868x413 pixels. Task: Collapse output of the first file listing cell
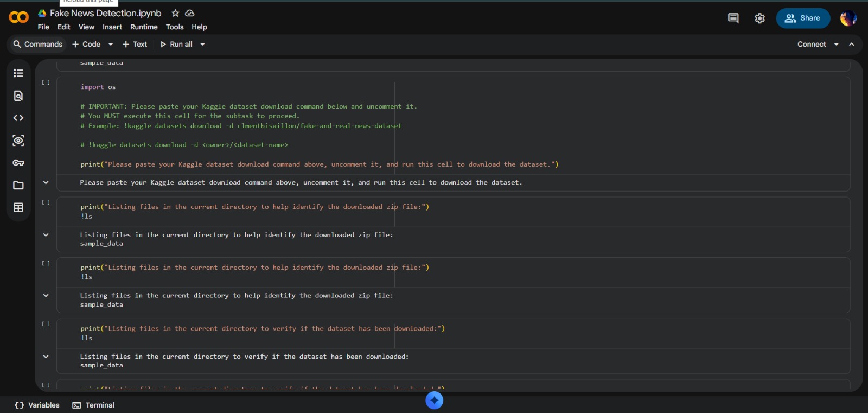click(46, 235)
